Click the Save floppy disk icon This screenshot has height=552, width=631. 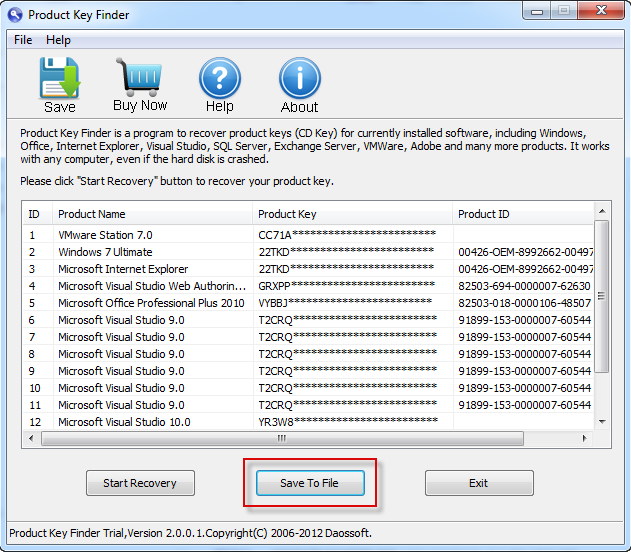59,78
